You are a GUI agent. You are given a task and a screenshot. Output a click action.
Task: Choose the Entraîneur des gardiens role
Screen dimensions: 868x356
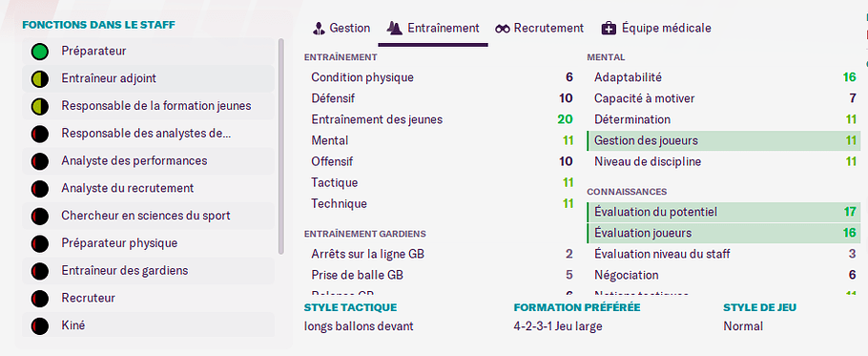click(x=149, y=271)
